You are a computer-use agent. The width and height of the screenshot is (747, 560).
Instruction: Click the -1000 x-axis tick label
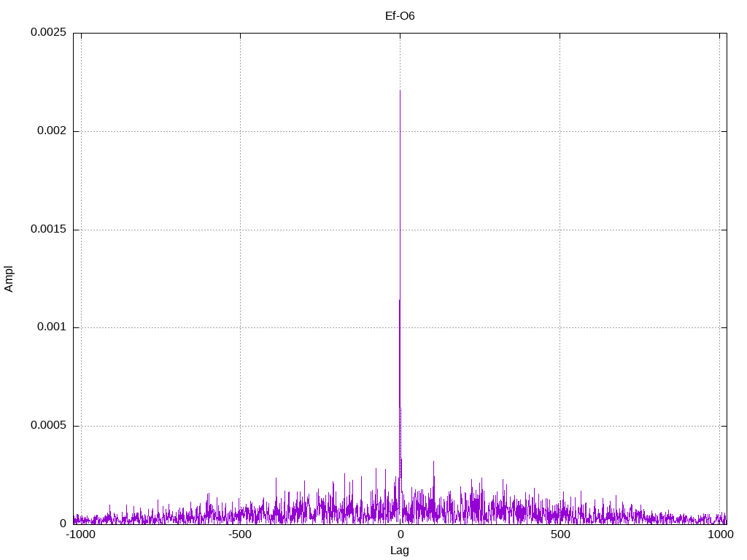[x=80, y=534]
